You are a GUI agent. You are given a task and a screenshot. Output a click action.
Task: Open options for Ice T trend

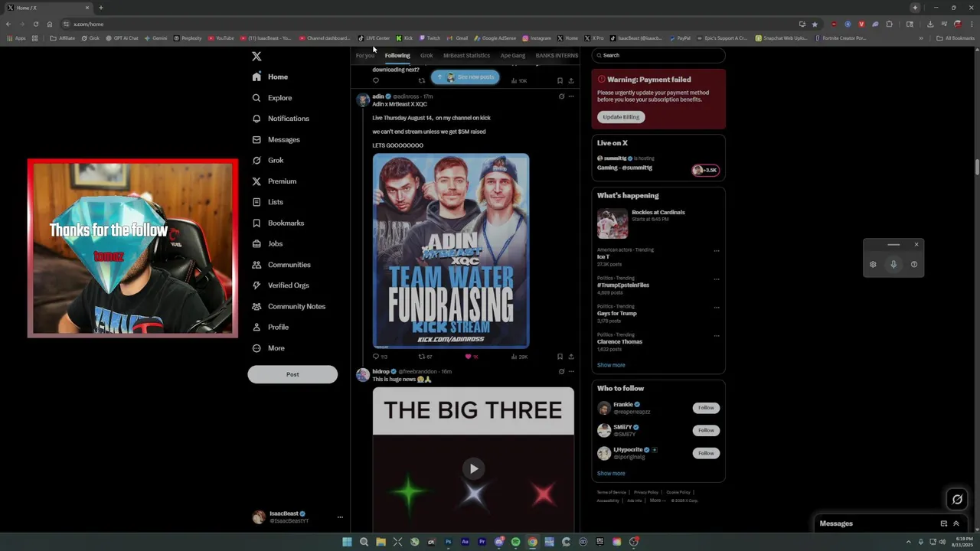pos(717,251)
